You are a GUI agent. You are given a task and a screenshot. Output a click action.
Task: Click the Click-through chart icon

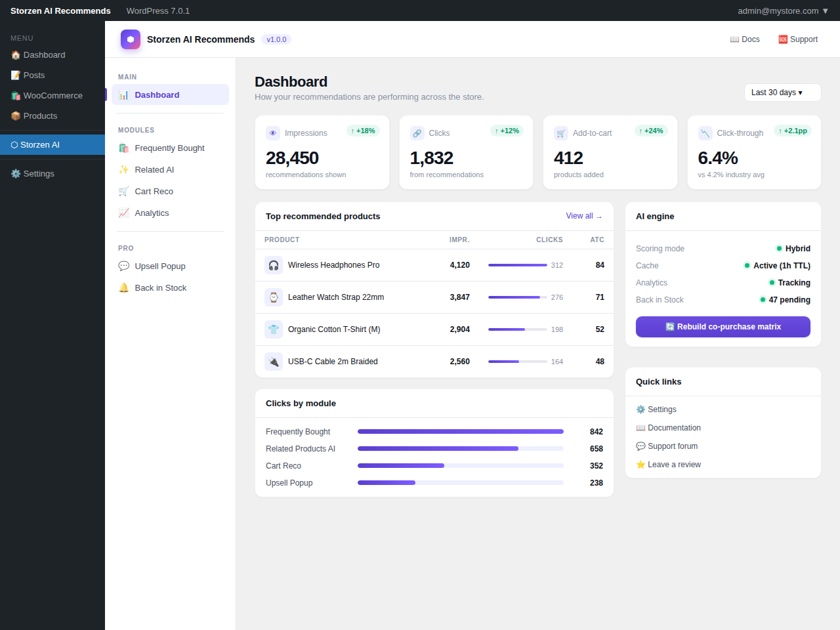point(705,133)
